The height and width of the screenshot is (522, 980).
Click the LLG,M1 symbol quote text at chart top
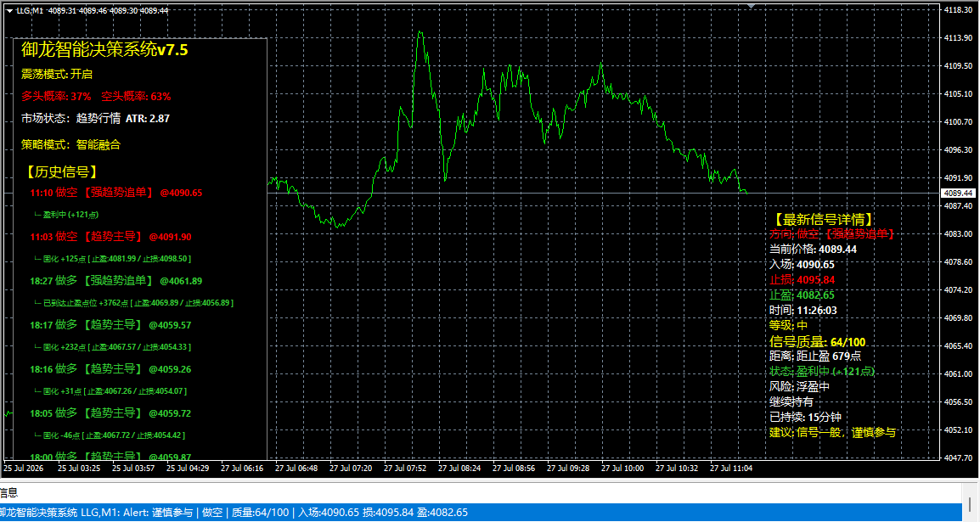pyautogui.click(x=93, y=11)
